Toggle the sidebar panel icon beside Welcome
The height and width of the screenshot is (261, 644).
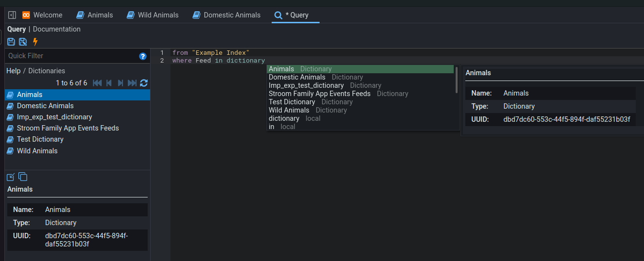tap(13, 15)
